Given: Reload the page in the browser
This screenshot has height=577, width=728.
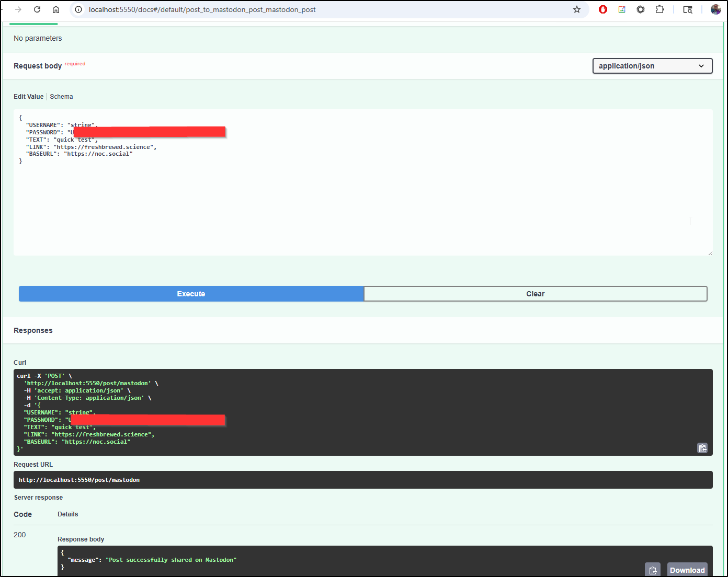Looking at the screenshot, I should tap(37, 9).
